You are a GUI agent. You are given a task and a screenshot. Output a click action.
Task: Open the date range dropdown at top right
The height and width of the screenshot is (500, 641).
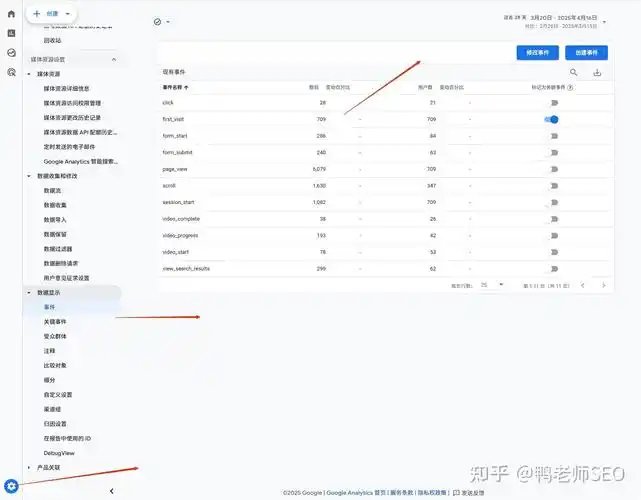click(x=604, y=22)
